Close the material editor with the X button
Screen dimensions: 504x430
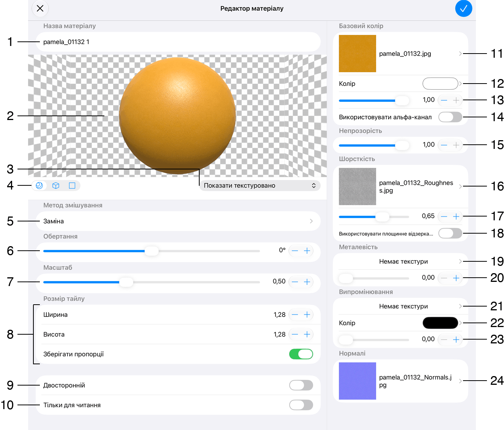[x=40, y=8]
